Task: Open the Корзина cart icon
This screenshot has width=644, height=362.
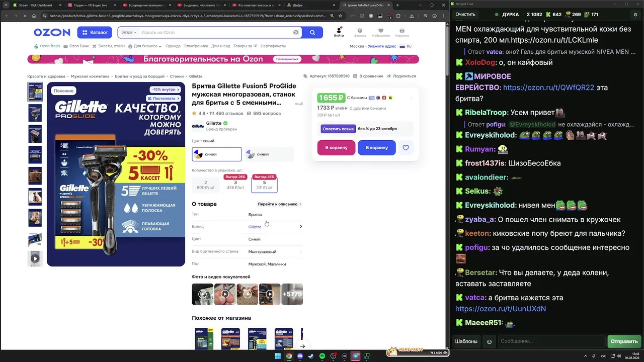Action: point(401,32)
